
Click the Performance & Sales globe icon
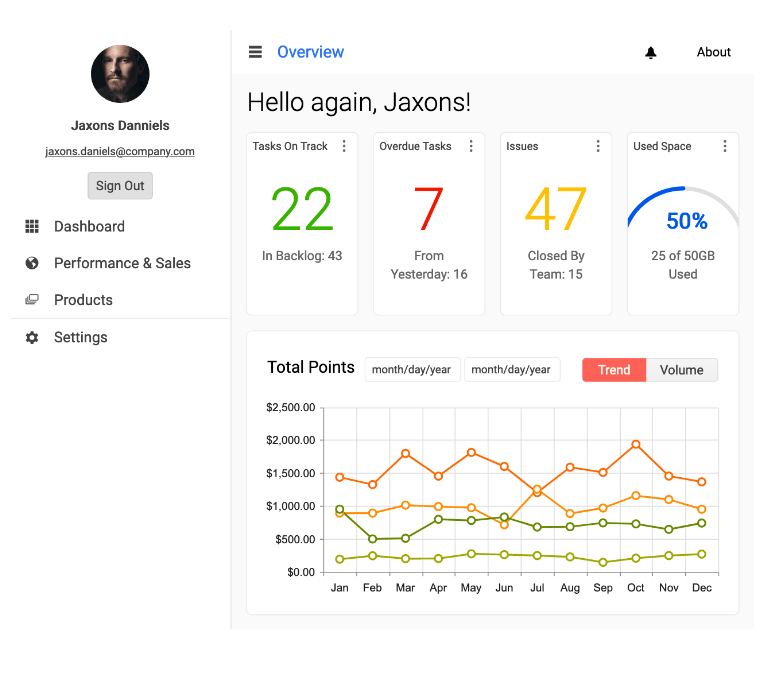[x=32, y=263]
